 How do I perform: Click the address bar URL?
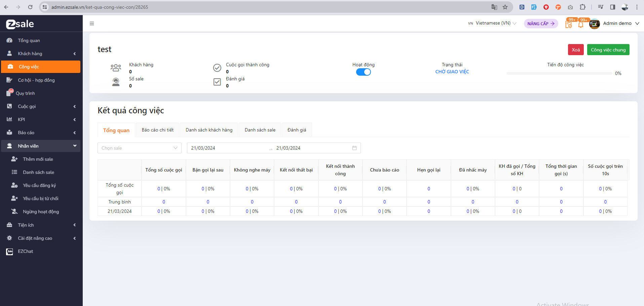pos(100,7)
